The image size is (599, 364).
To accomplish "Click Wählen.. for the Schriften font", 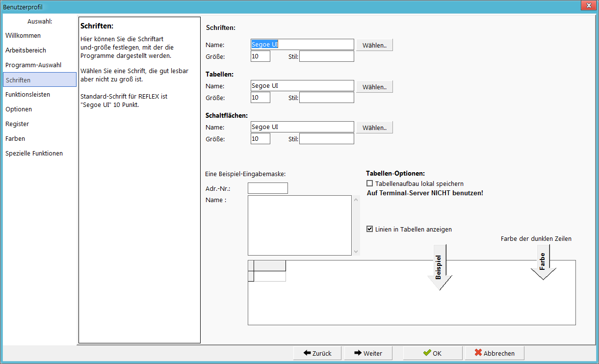I will click(374, 45).
